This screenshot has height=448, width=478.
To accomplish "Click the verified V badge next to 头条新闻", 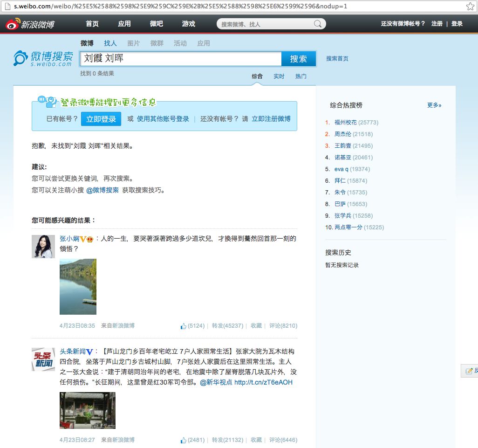I will pyautogui.click(x=89, y=352).
